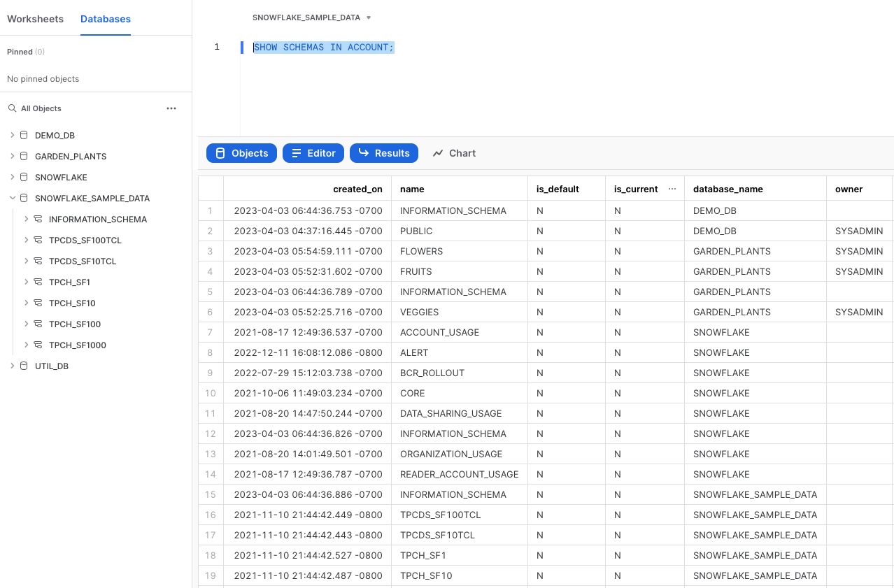Image resolution: width=894 pixels, height=588 pixels.
Task: Click the ORGANIZATION_USAGE name cell
Action: tap(459, 454)
